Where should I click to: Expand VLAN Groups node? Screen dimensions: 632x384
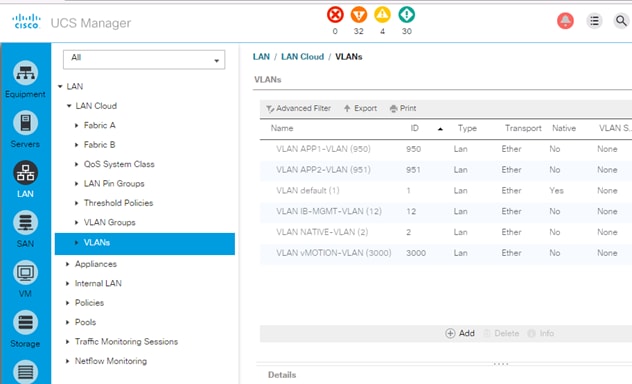pos(77,222)
